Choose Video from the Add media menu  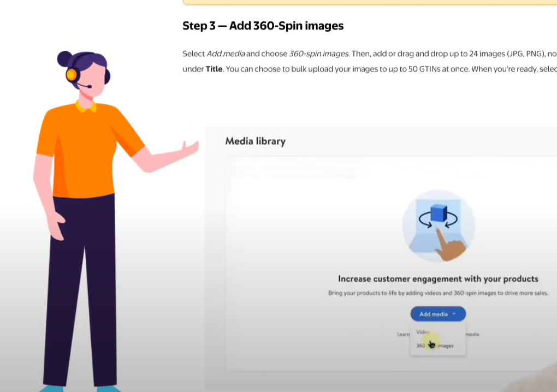(423, 332)
